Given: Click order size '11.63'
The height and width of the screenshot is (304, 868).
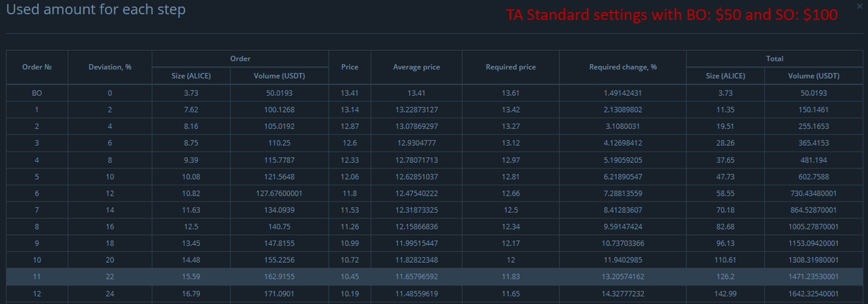Looking at the screenshot, I should pos(191,210).
